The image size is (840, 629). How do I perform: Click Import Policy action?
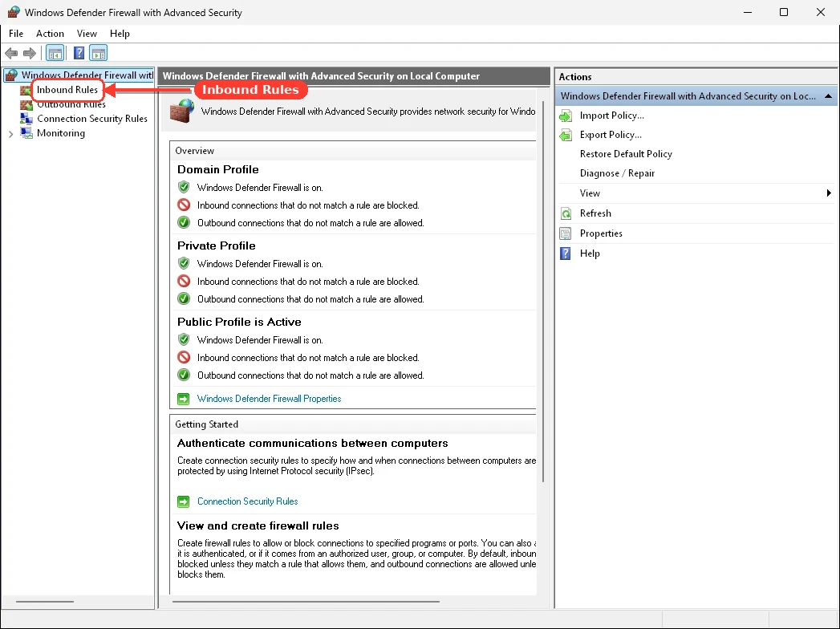click(x=612, y=116)
